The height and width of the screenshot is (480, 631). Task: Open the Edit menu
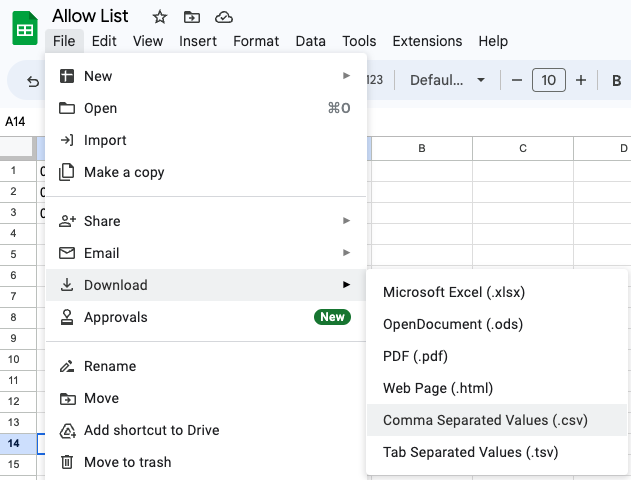point(104,41)
